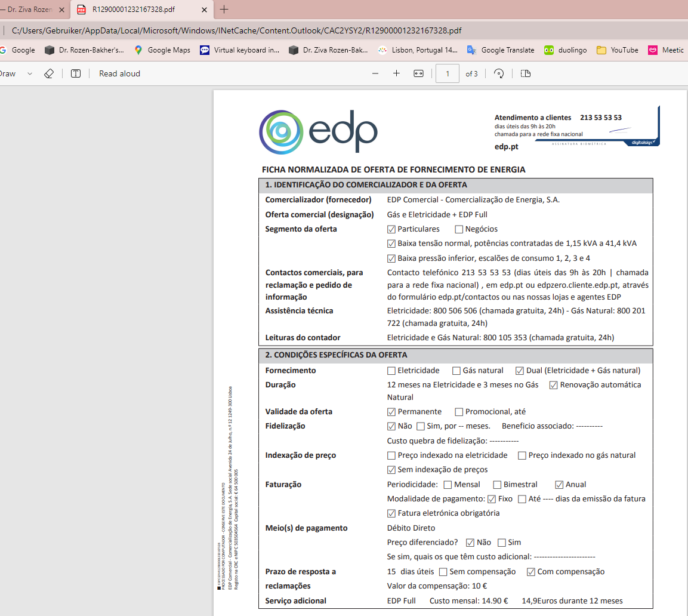The height and width of the screenshot is (616, 688).
Task: Check Preço indexado na eletricidade box
Action: pos(391,456)
